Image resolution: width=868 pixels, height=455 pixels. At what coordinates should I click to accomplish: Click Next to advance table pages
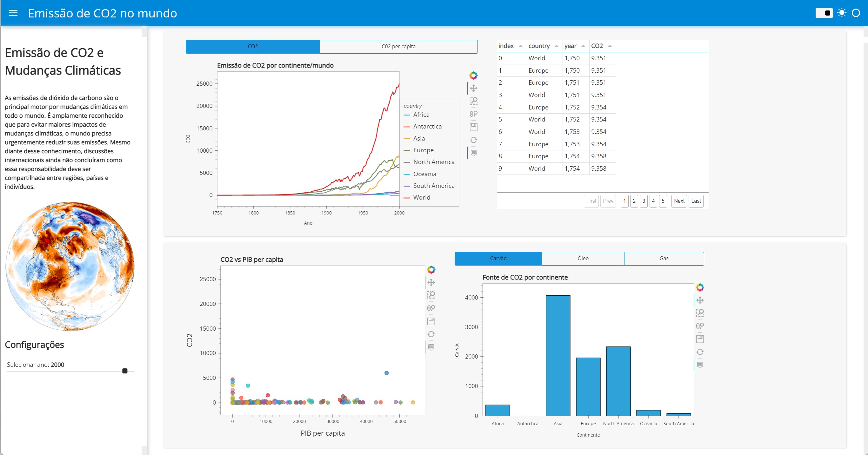(x=679, y=201)
